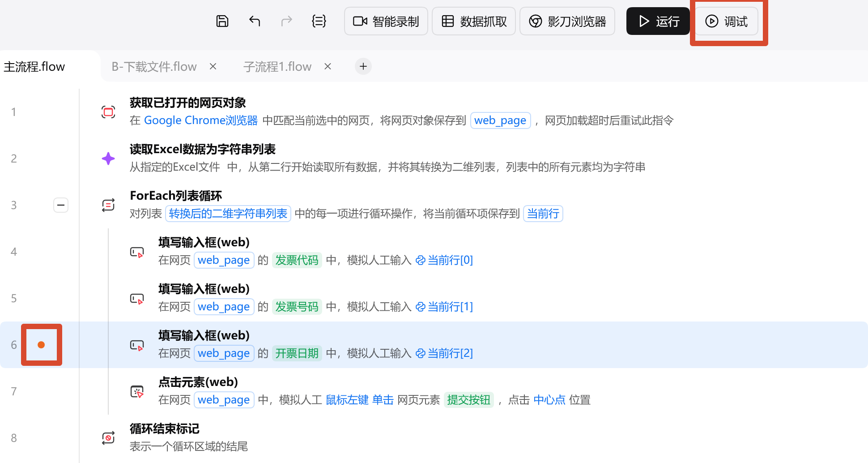Select the 循环结束标记 step title
868x463 pixels.
pos(165,429)
